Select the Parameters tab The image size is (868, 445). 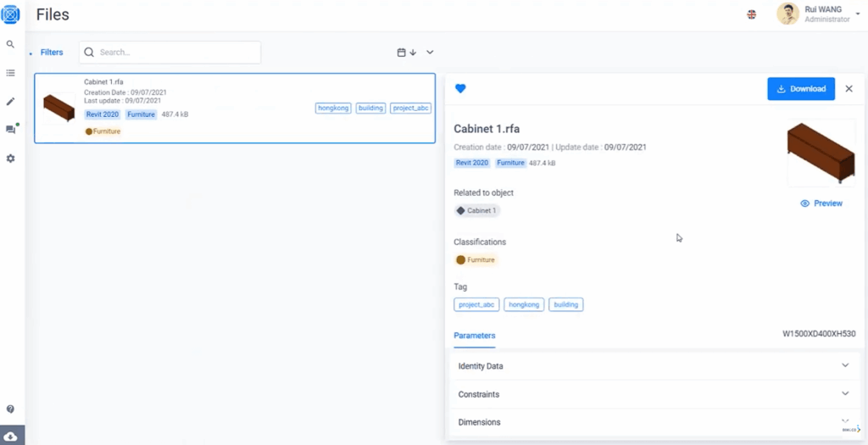coord(475,336)
